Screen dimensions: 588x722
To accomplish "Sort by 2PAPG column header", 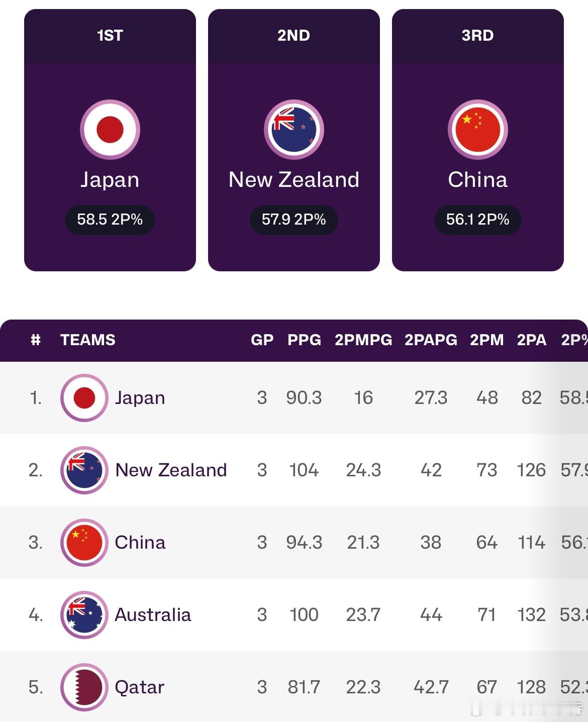I will [431, 340].
